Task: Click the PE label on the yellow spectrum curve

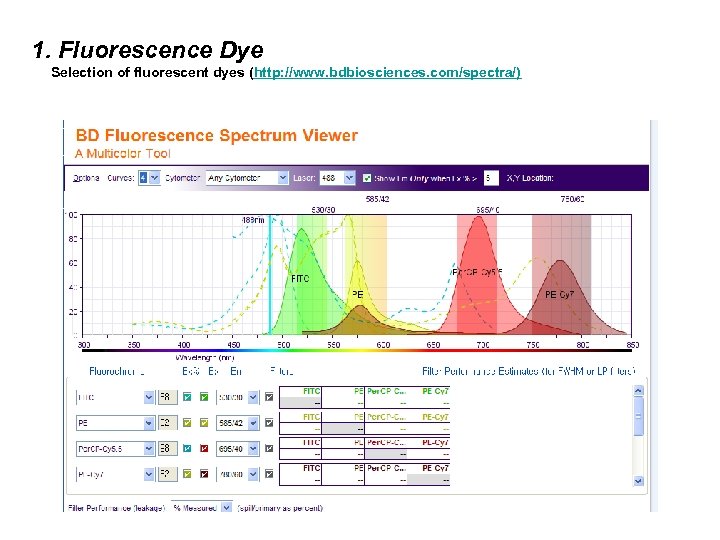Action: pyautogui.click(x=357, y=294)
